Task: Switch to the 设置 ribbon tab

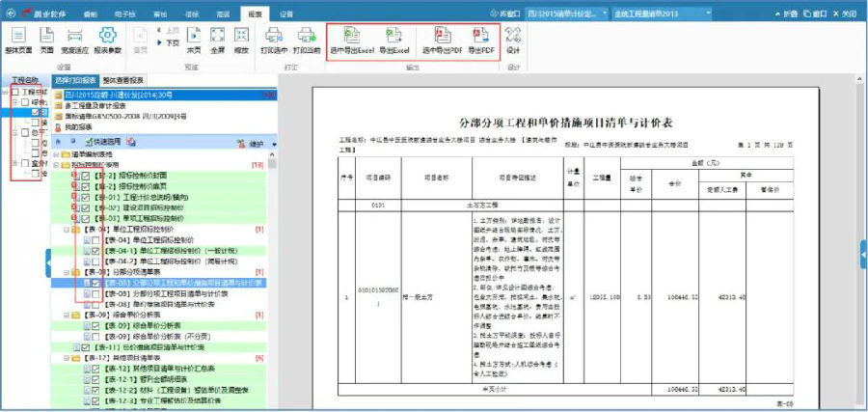Action: point(286,15)
